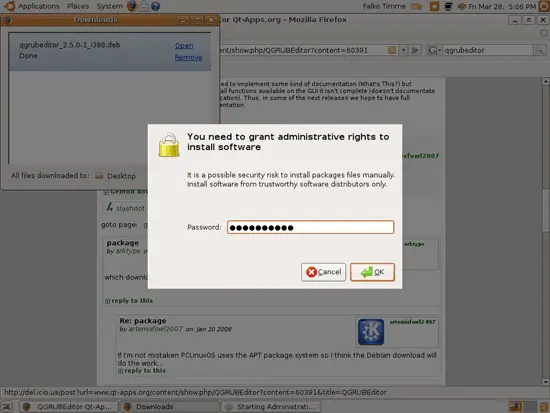Viewport: 550px width, 413px height.
Task: Open the System menu
Action: coord(109,6)
